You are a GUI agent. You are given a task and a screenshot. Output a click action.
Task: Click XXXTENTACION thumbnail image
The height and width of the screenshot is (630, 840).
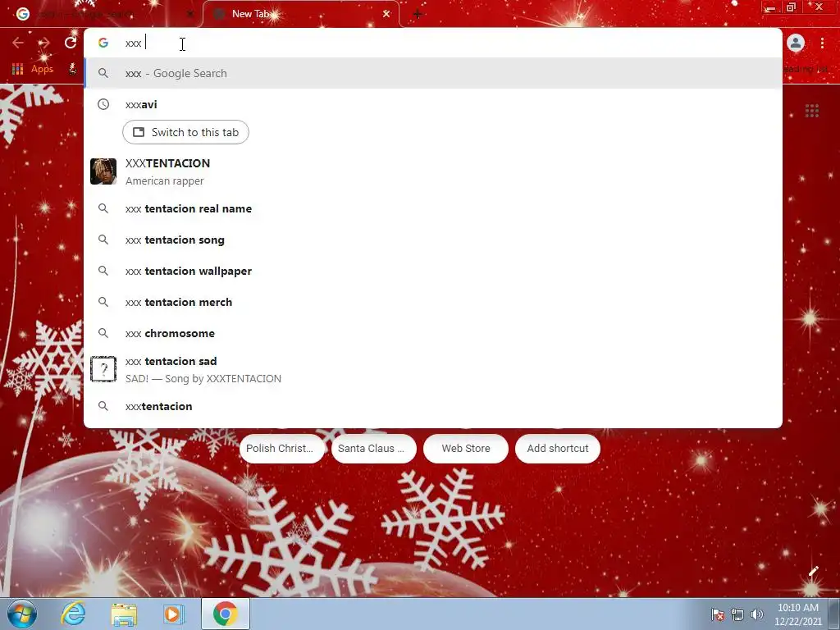coord(103,171)
